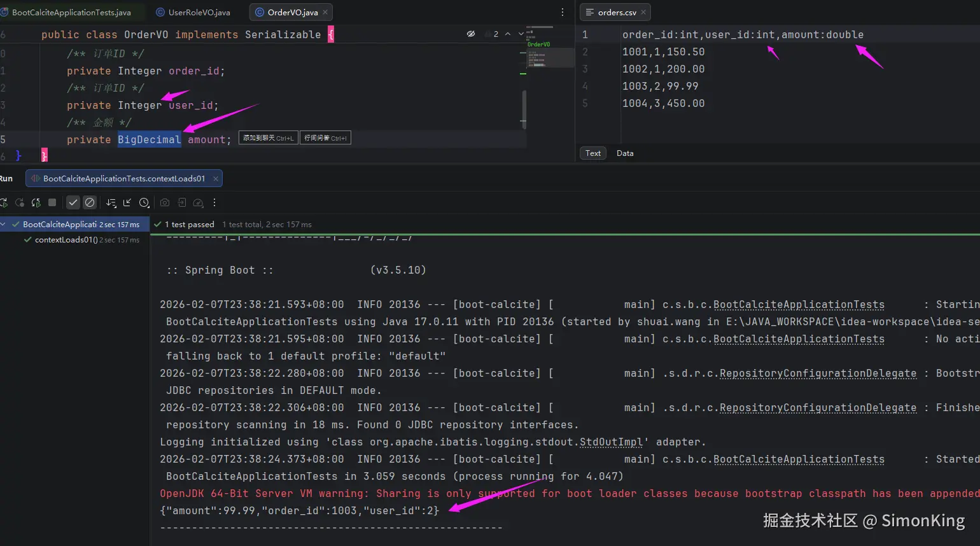Open the editor tabs three-dot menu

(x=562, y=12)
